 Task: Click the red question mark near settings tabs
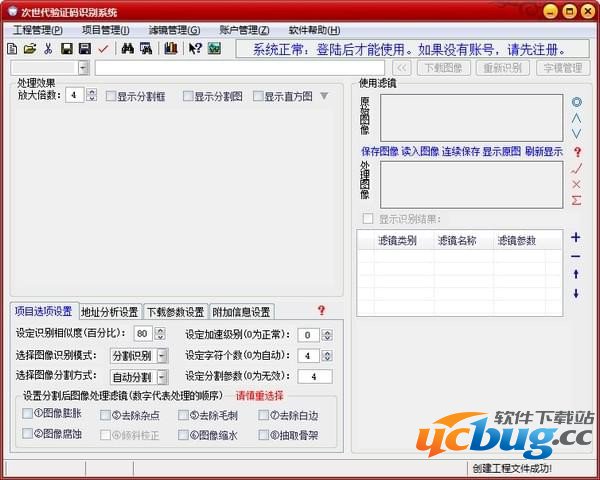pos(321,310)
